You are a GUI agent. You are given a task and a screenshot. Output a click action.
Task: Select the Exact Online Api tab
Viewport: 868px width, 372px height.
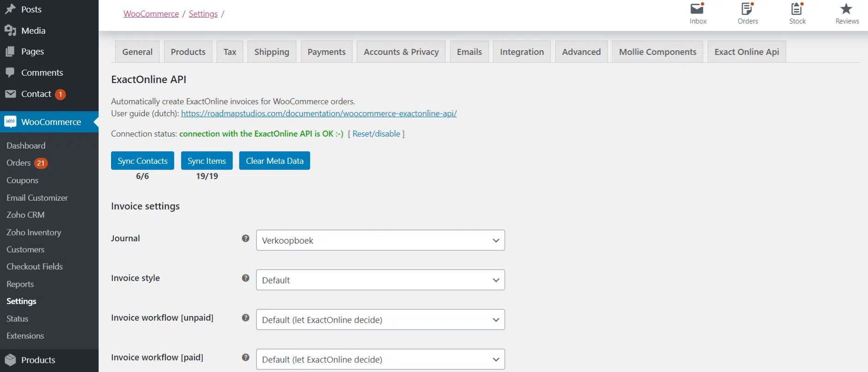tap(747, 52)
